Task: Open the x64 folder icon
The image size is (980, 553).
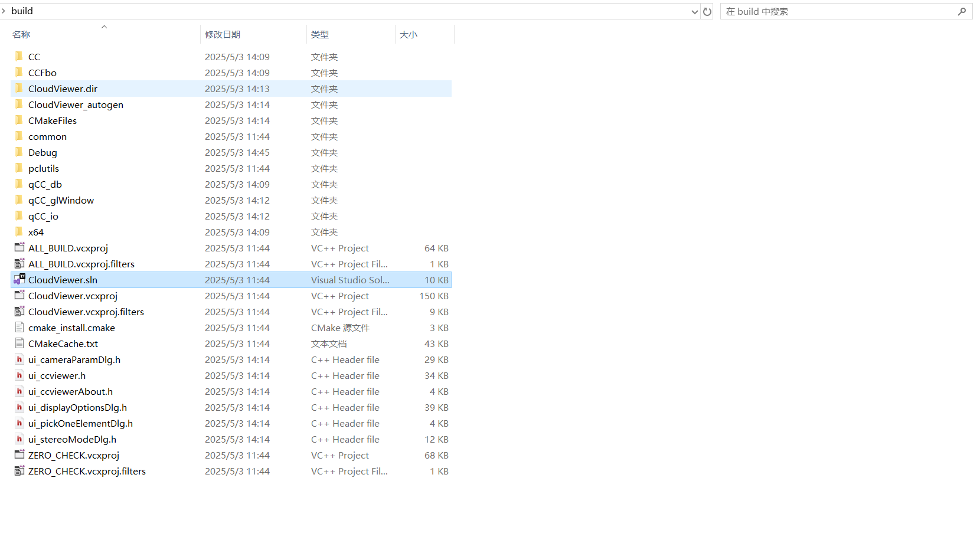Action: pyautogui.click(x=19, y=232)
